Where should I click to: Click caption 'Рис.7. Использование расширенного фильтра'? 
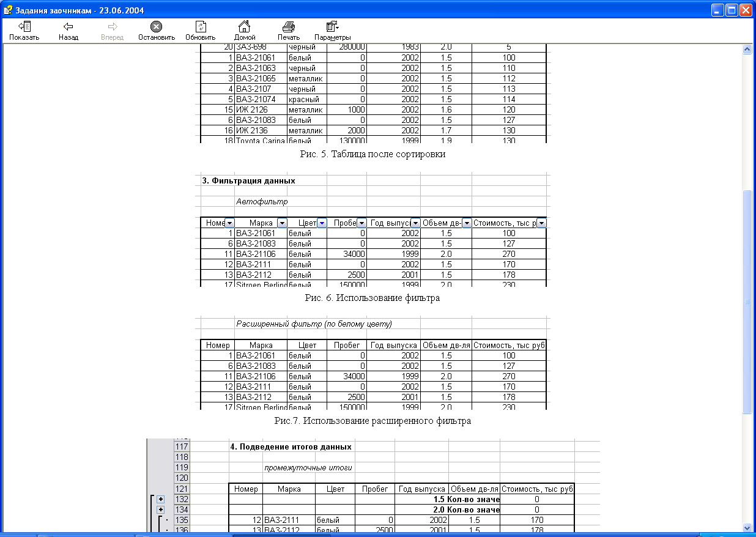[372, 420]
